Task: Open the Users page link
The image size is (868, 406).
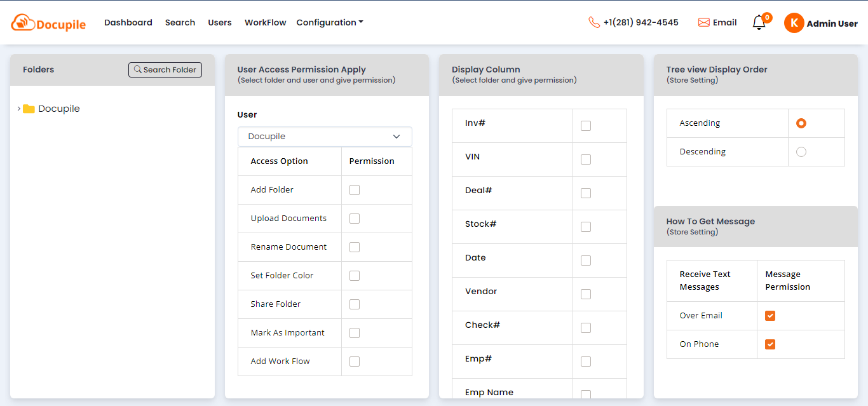Action: [220, 22]
